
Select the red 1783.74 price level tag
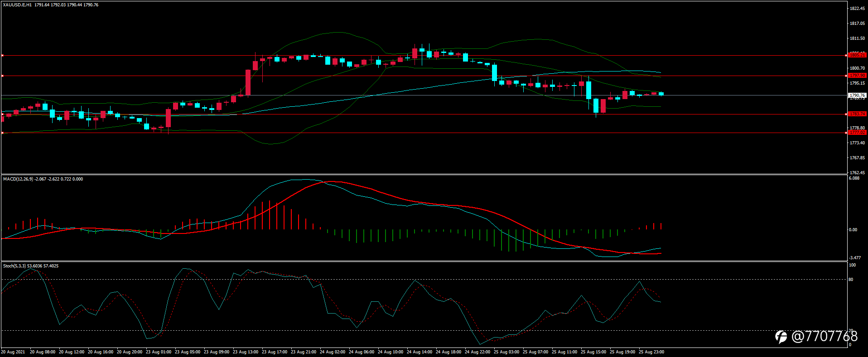click(857, 114)
